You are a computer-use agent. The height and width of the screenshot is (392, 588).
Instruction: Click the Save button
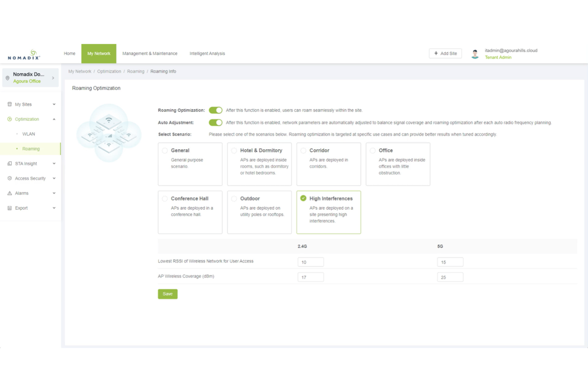[168, 294]
